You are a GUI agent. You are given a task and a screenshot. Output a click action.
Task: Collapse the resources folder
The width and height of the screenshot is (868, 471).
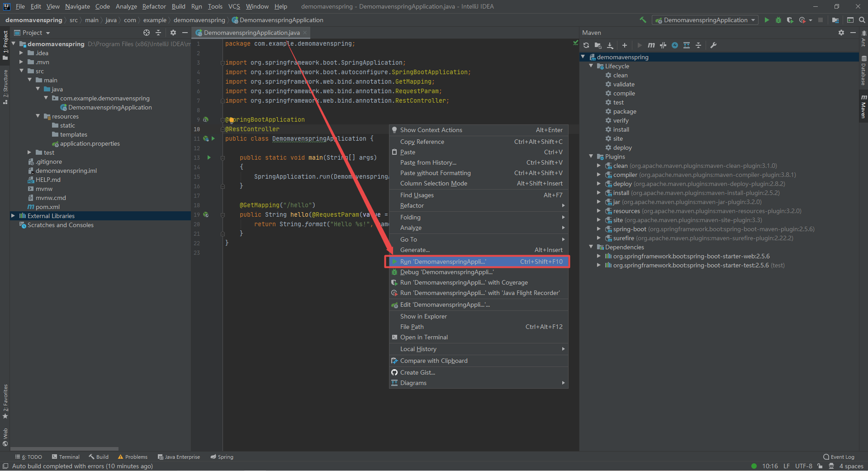tap(38, 116)
